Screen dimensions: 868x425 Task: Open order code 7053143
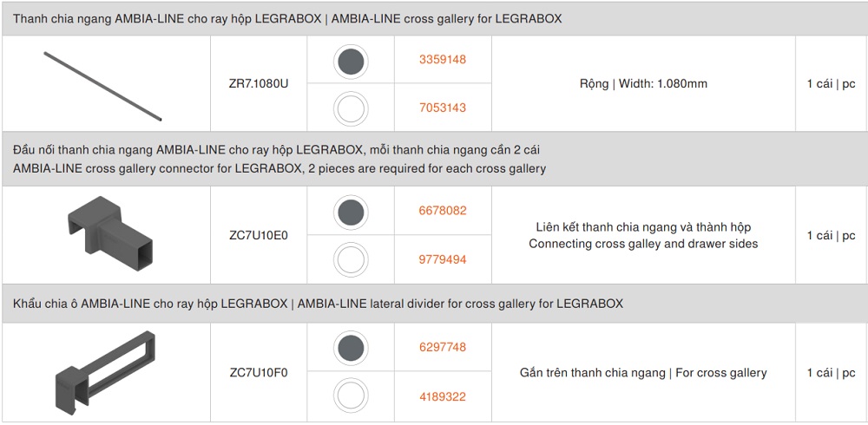(x=443, y=108)
